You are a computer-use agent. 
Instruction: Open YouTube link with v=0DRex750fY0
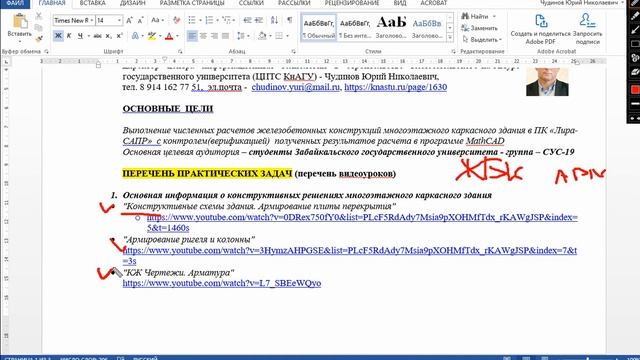[x=362, y=222]
